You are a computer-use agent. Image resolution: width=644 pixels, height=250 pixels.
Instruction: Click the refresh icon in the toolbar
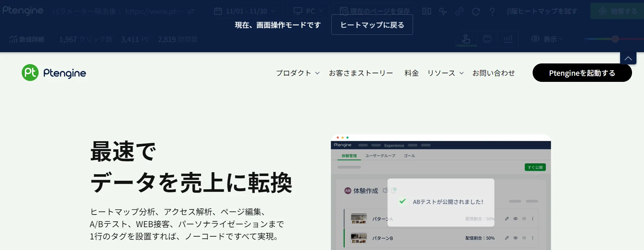476,12
